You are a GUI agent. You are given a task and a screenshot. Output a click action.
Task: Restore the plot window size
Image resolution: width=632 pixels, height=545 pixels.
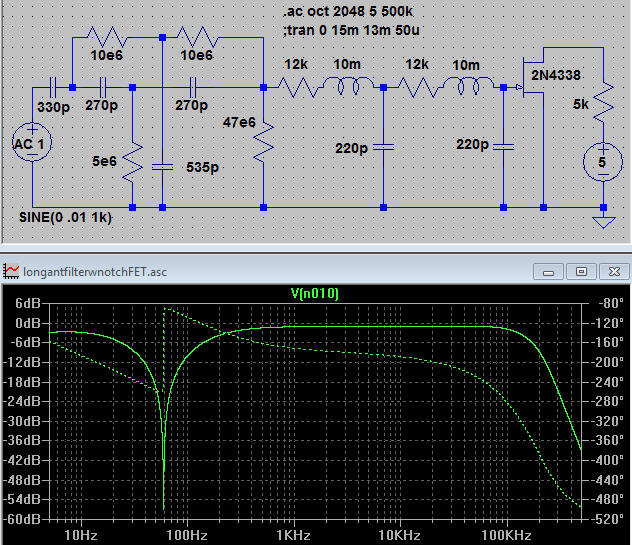[581, 270]
